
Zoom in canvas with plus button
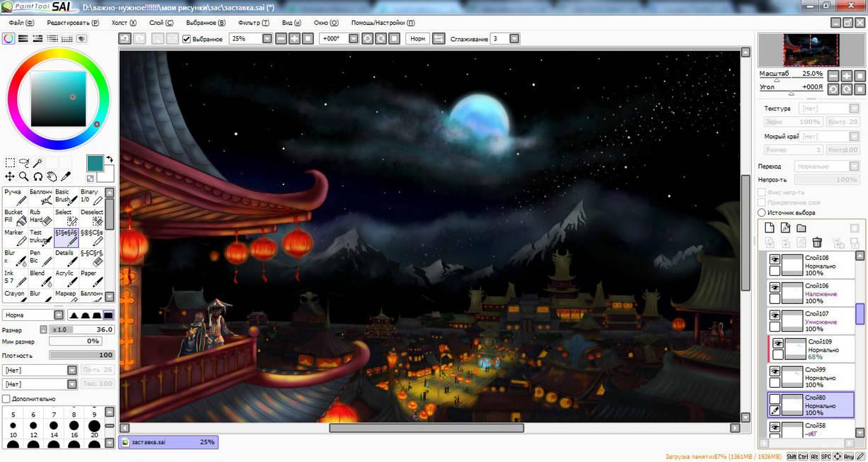(x=295, y=38)
